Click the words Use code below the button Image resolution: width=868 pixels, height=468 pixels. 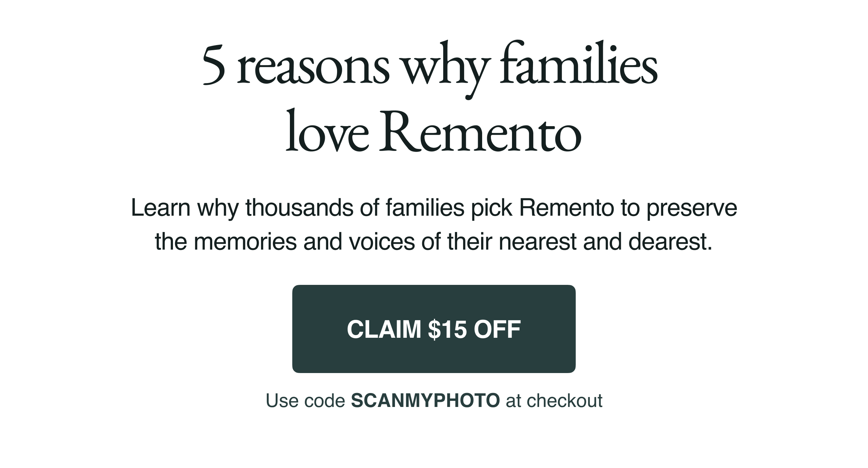click(x=305, y=401)
